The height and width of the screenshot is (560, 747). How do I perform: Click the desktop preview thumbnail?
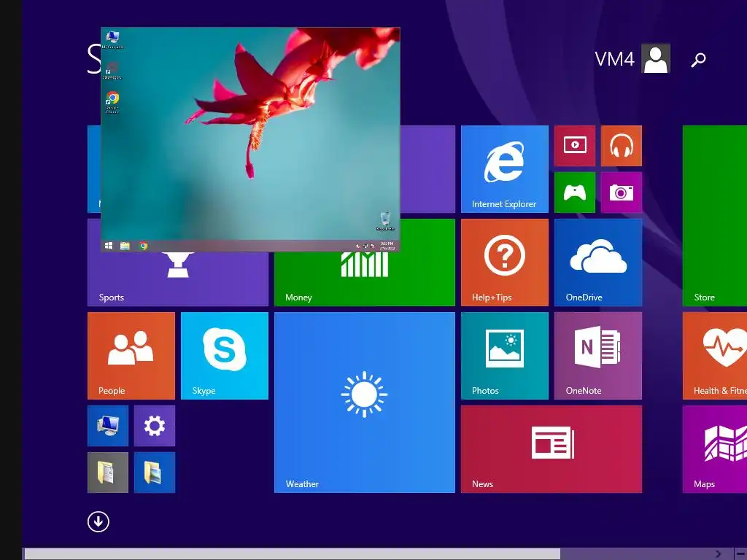click(251, 139)
